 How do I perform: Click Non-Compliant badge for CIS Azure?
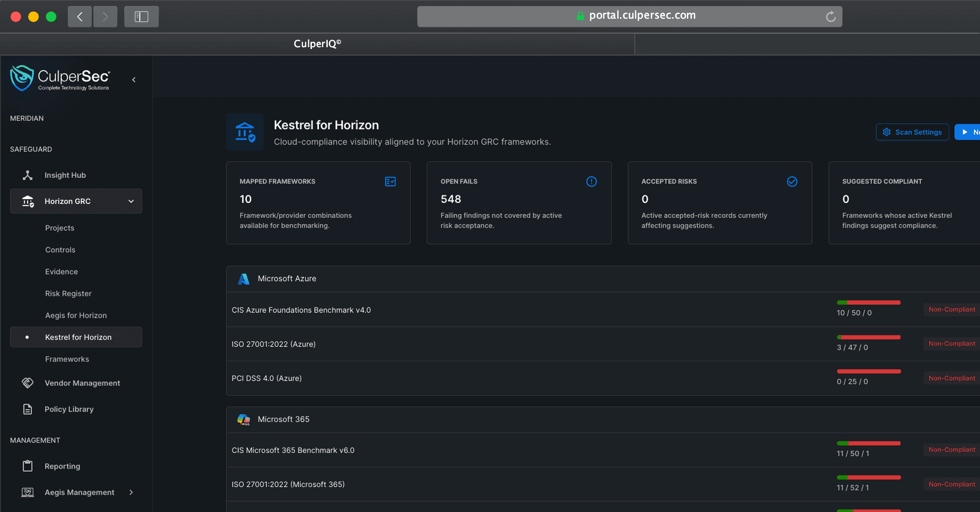951,310
